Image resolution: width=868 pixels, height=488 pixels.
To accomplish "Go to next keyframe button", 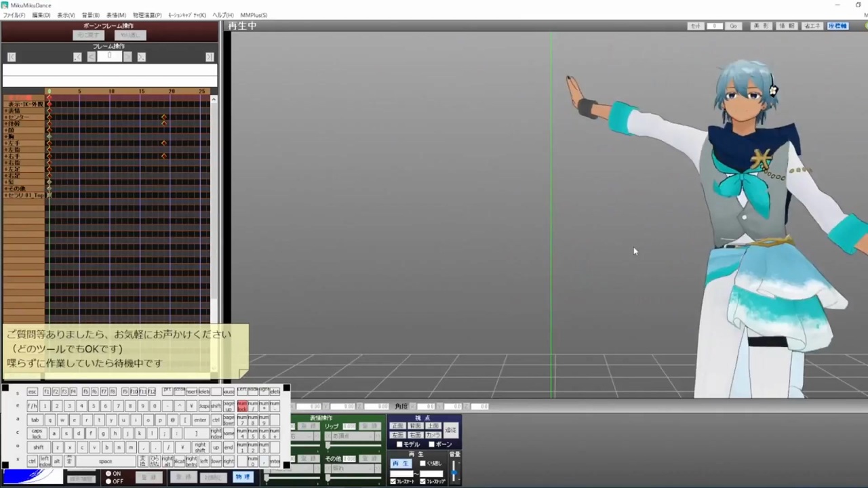I will point(141,57).
